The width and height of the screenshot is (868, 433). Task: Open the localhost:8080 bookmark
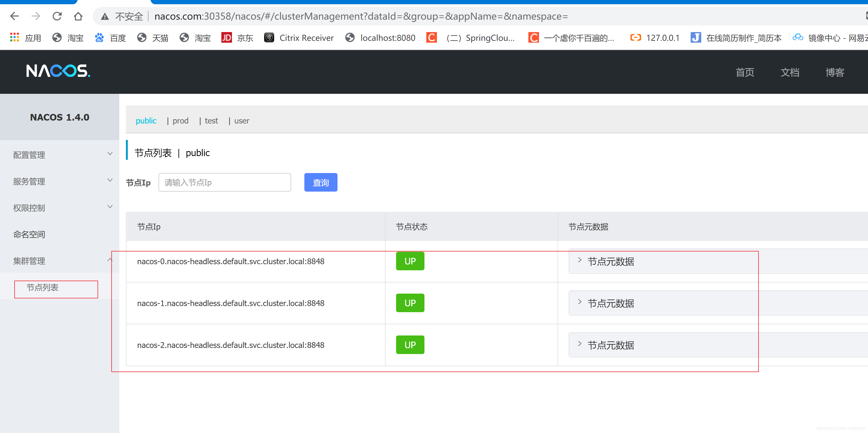coord(380,38)
